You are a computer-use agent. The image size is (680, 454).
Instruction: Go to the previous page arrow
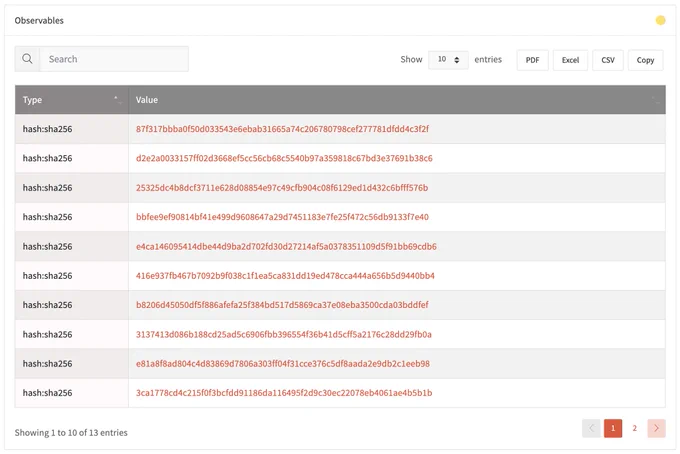(591, 428)
